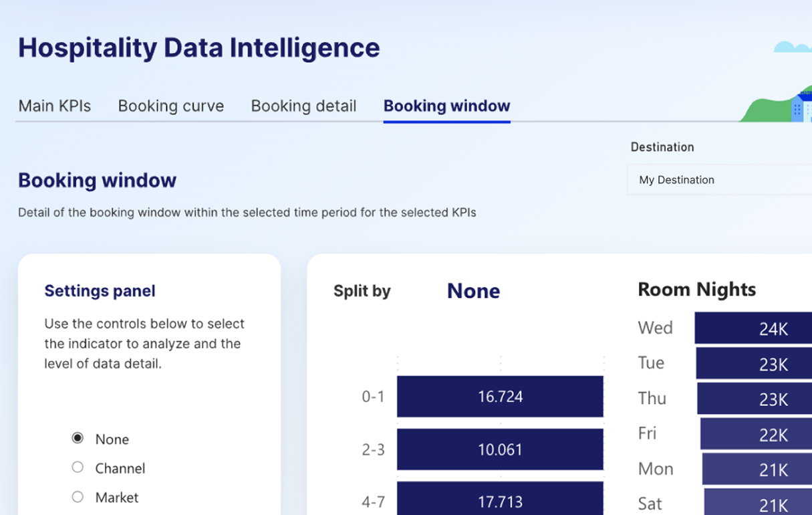Click the Tue bar in Room Nights
This screenshot has height=515, width=812.
pos(754,364)
